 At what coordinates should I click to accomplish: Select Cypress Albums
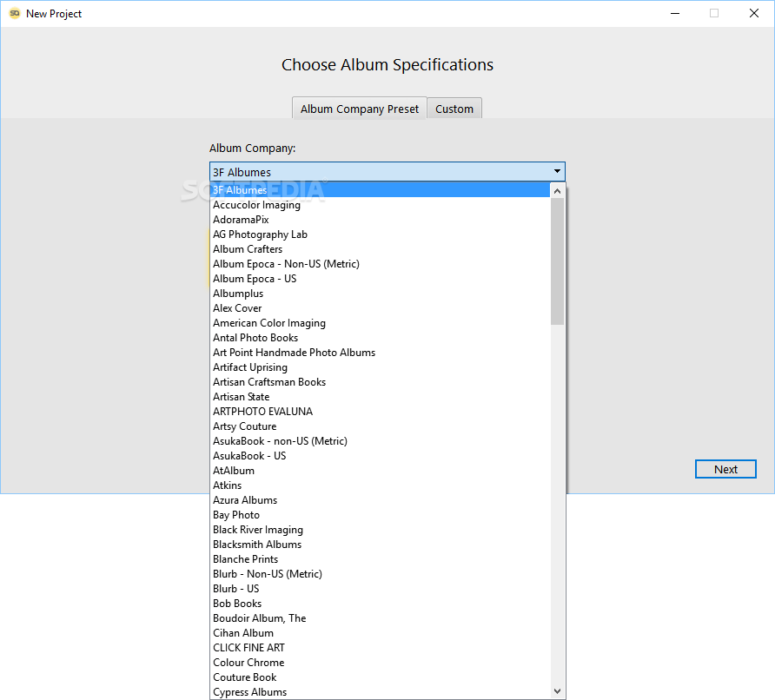coord(380,692)
